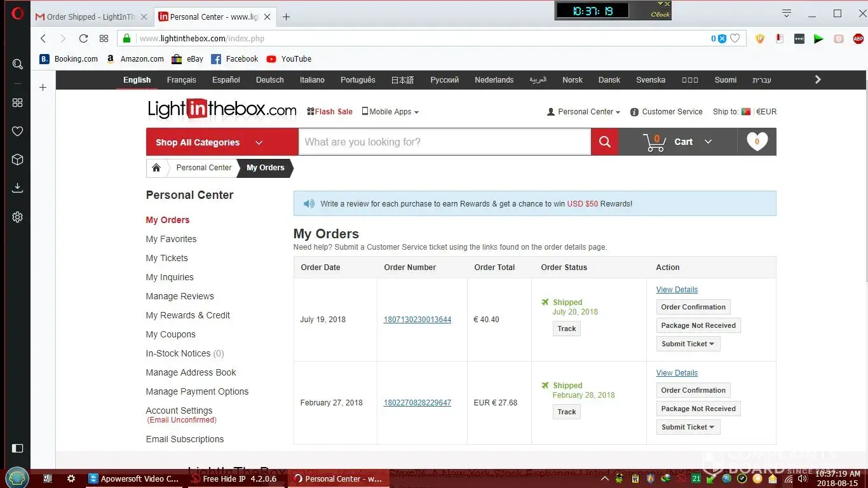Click Package Not Received for €40.40 order
Viewport: 868px width, 488px height.
[698, 325]
